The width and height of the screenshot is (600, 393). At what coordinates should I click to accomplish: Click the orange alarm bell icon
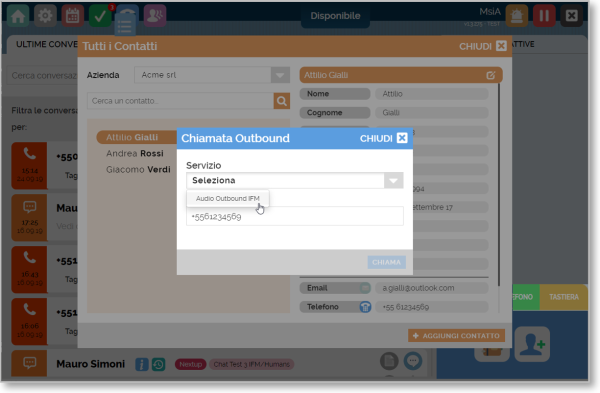coord(517,16)
